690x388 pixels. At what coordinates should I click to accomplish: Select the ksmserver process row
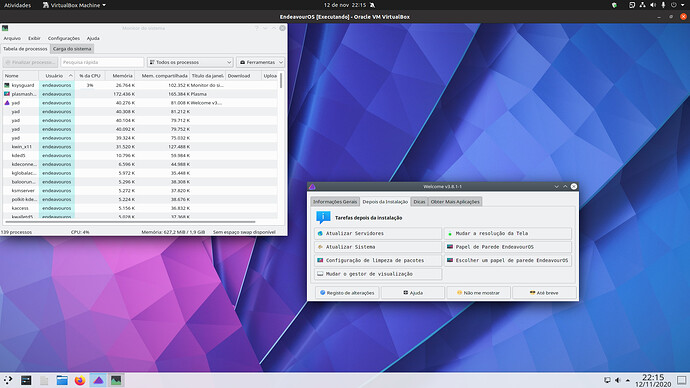coord(140,191)
